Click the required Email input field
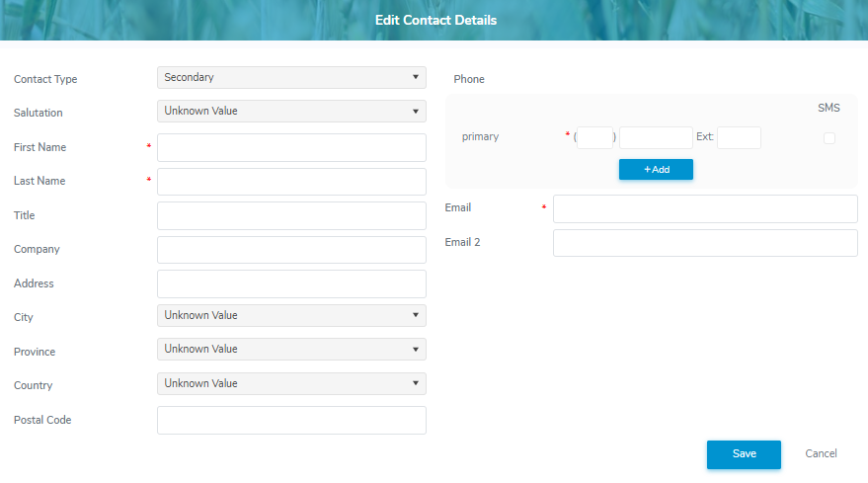 coord(705,209)
